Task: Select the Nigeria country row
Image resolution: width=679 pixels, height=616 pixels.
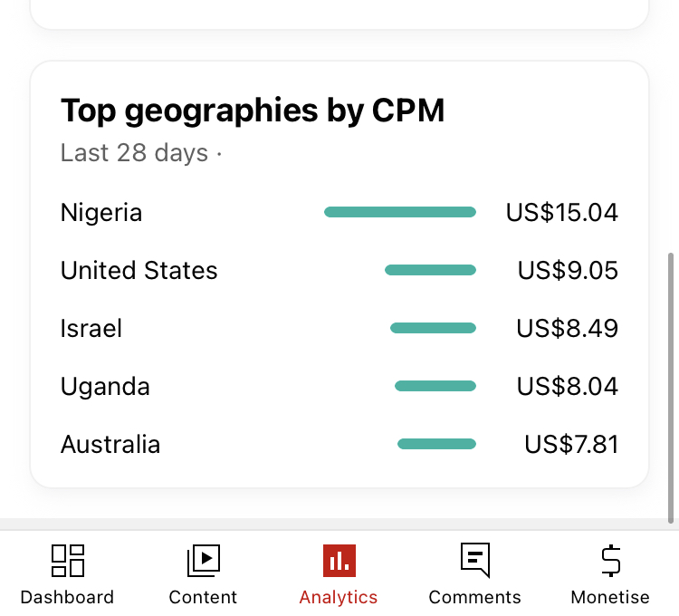Action: click(x=339, y=212)
